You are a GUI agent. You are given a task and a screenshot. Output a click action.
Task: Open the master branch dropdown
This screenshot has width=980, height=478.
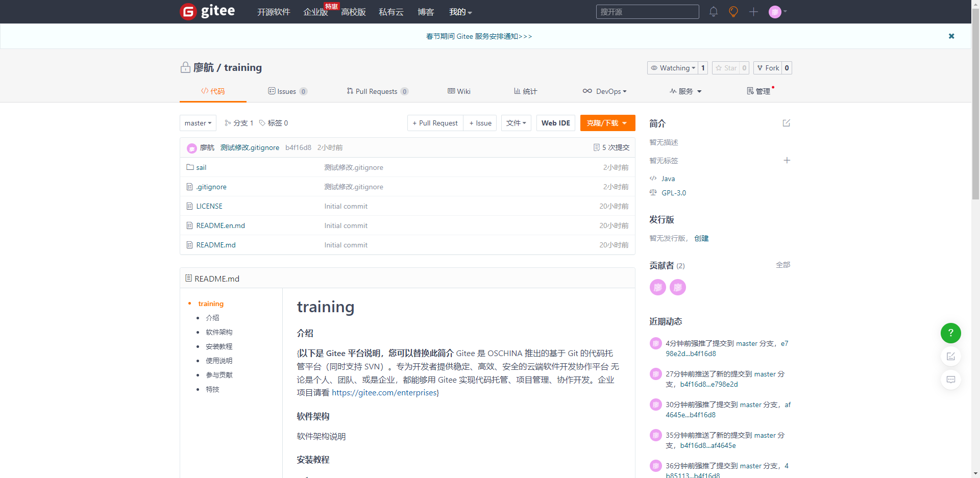pos(198,123)
